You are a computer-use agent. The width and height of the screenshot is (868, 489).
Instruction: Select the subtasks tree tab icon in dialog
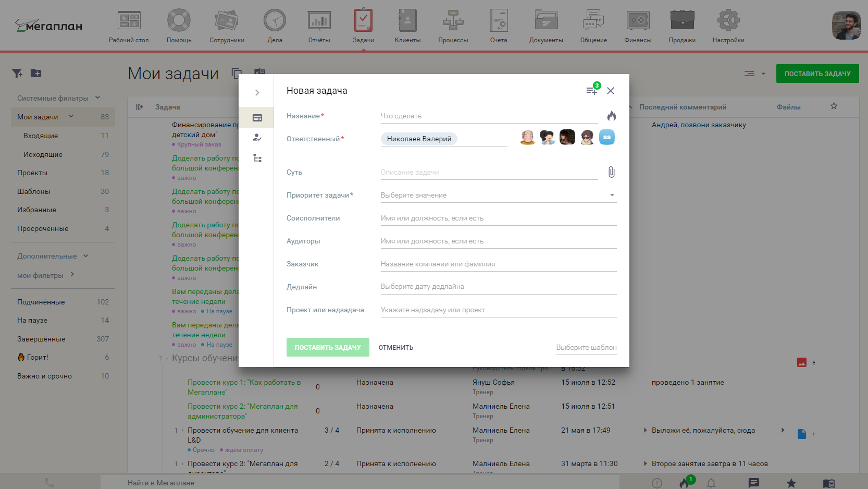257,158
